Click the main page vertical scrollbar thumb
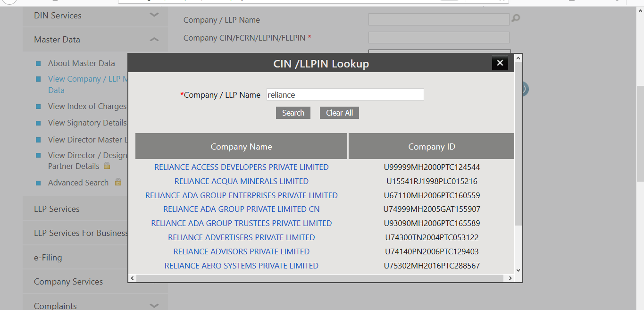Image resolution: width=644 pixels, height=310 pixels. click(640, 134)
